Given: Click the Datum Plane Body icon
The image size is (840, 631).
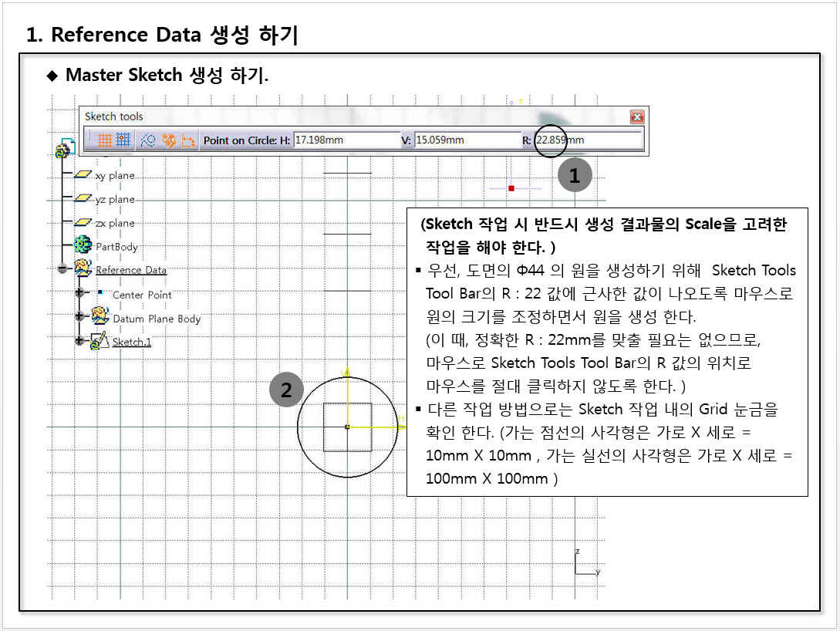Looking at the screenshot, I should coord(100,316).
